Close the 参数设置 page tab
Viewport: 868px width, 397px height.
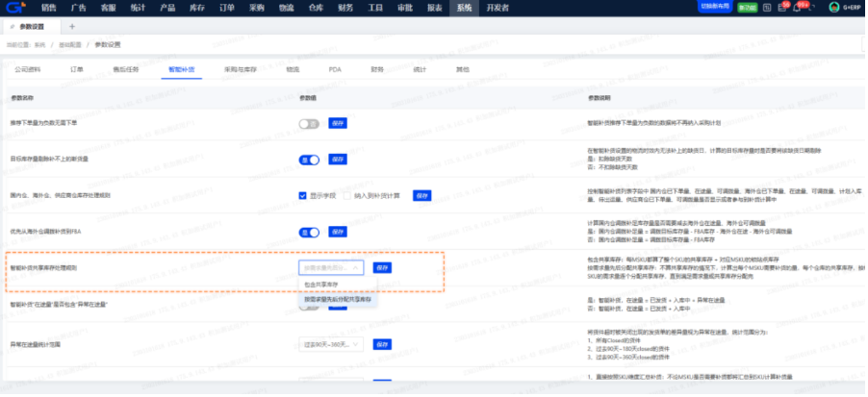tap(56, 28)
